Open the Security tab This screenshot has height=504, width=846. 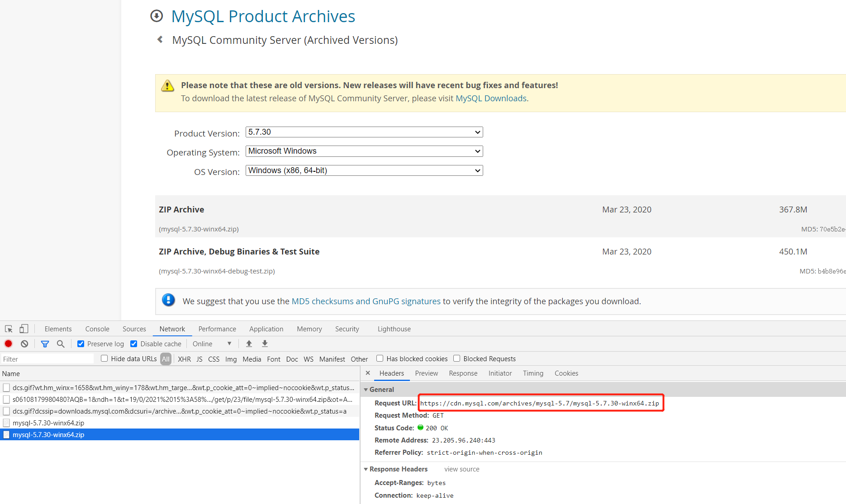(x=347, y=329)
